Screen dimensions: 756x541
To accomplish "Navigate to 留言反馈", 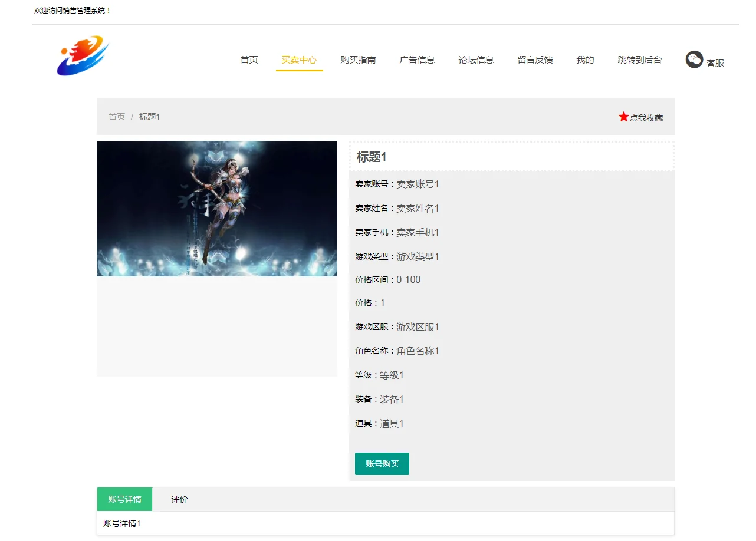I will (x=535, y=60).
